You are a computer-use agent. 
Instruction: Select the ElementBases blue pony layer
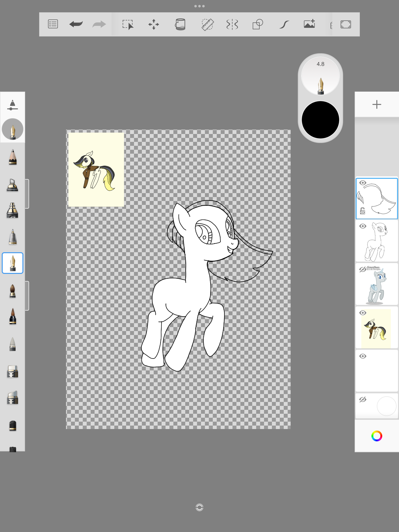377,284
